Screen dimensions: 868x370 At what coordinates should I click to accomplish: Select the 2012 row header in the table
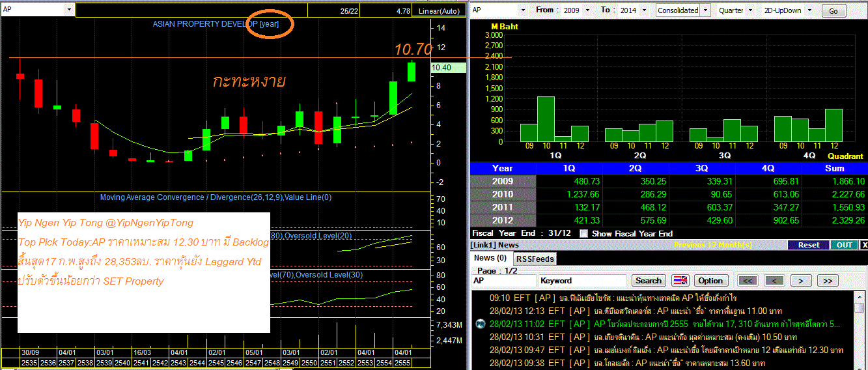[x=503, y=220]
